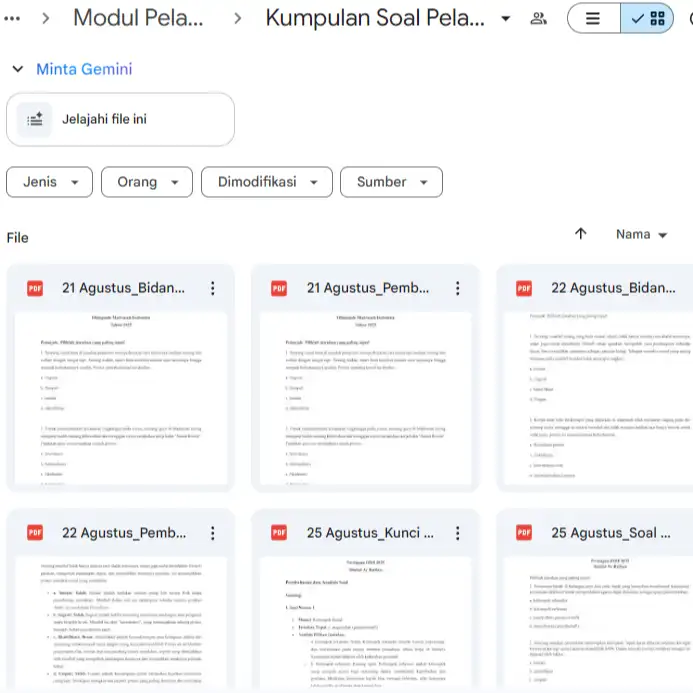The height and width of the screenshot is (693, 693).
Task: Open more options for 25 Agustus_Kunci file
Action: click(x=457, y=533)
